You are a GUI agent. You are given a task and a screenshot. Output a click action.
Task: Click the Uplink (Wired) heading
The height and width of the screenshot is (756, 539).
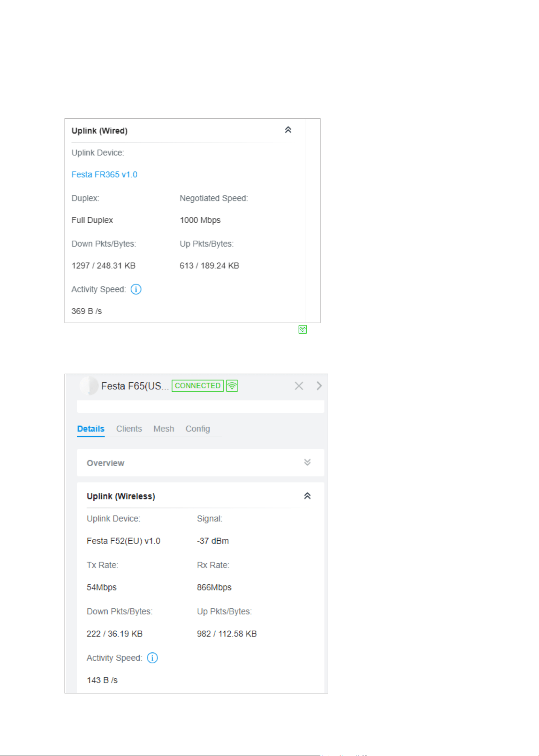pos(99,131)
